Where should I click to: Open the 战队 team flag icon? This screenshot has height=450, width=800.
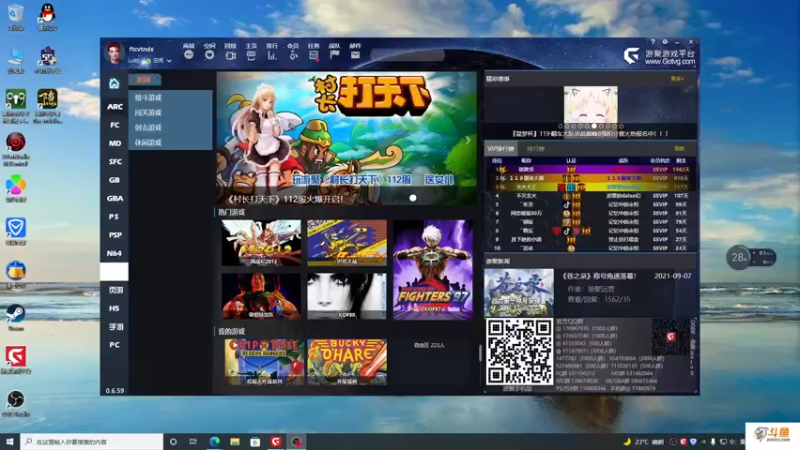coord(335,55)
